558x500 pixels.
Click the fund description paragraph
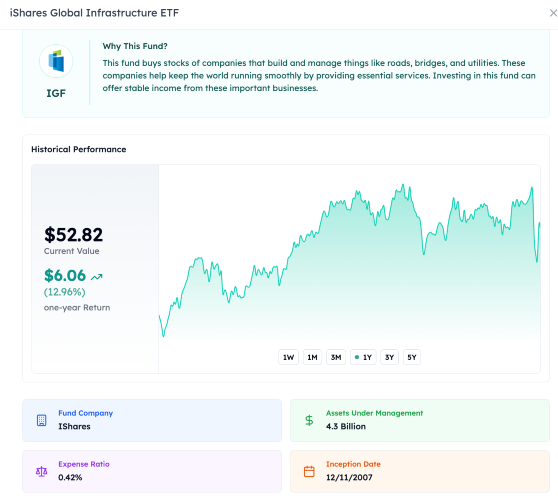(319, 75)
